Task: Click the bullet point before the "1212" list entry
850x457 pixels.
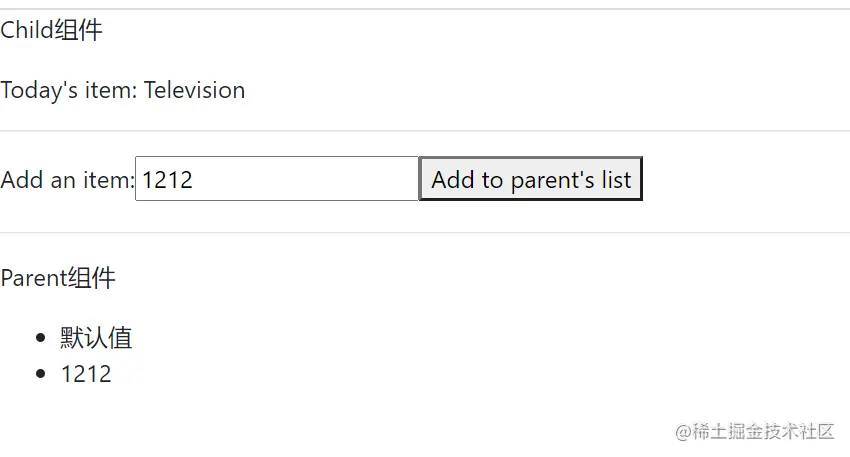Action: pyautogui.click(x=40, y=374)
